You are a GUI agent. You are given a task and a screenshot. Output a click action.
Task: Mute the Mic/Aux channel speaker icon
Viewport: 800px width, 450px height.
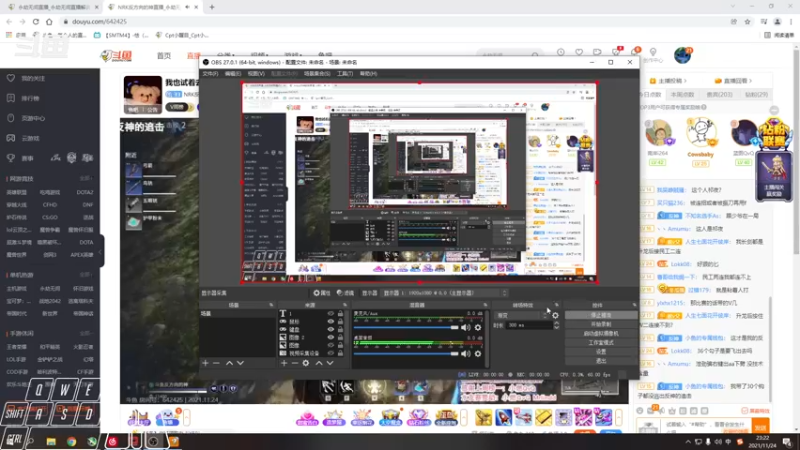tap(466, 328)
